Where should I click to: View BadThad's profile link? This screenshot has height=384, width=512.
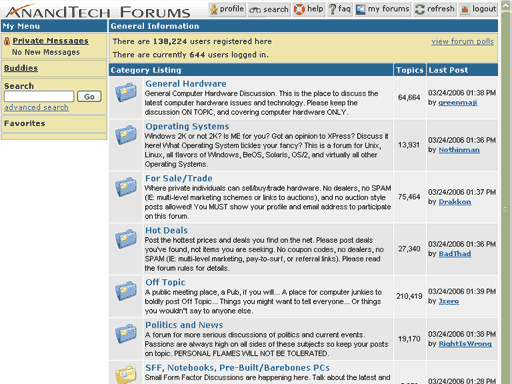point(455,254)
